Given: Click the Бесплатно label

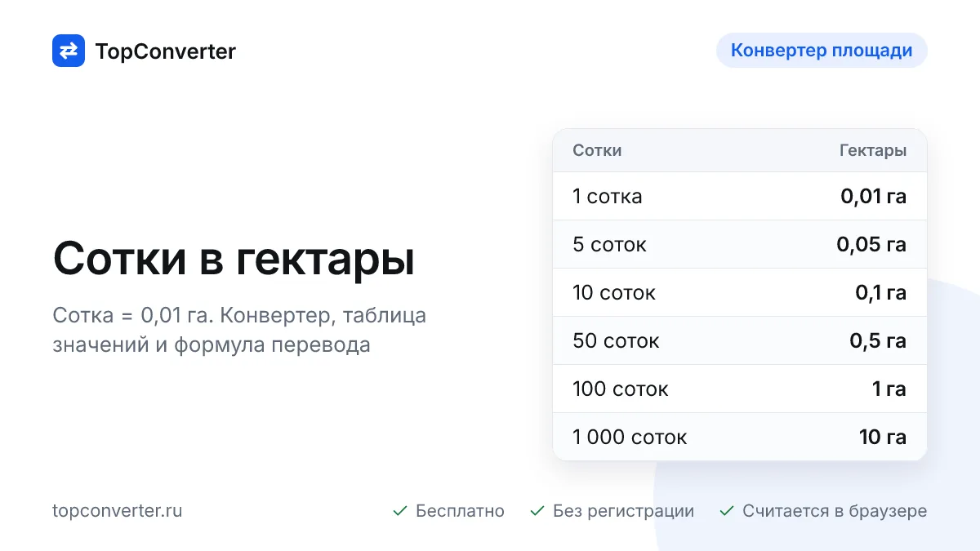Looking at the screenshot, I should pos(460,511).
